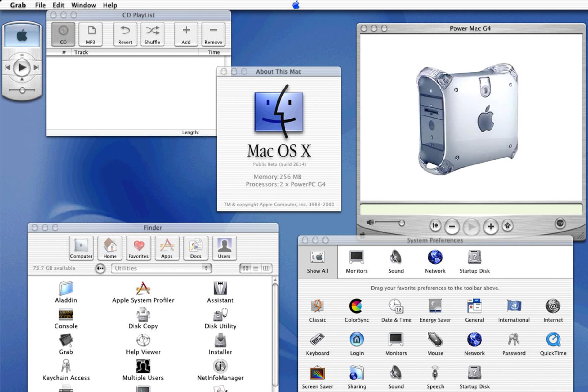
Task: Open Apple System Profiler in Finder
Action: point(143,292)
